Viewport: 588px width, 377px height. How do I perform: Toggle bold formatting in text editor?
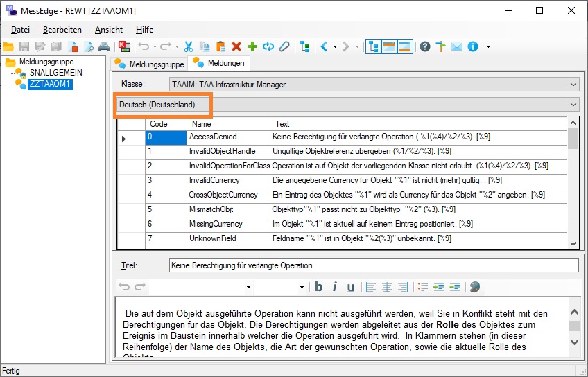(x=319, y=287)
